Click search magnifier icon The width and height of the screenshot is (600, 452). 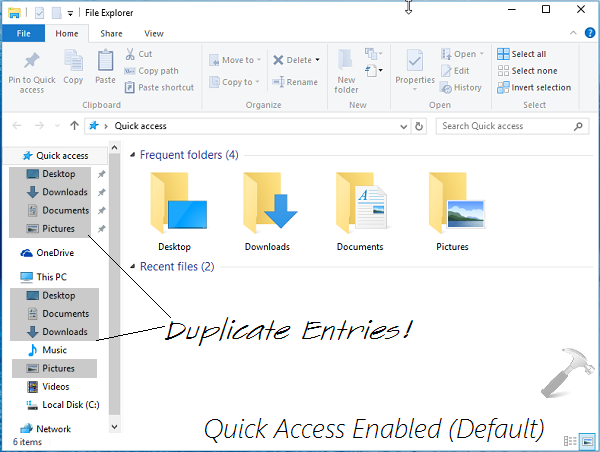[x=578, y=126]
